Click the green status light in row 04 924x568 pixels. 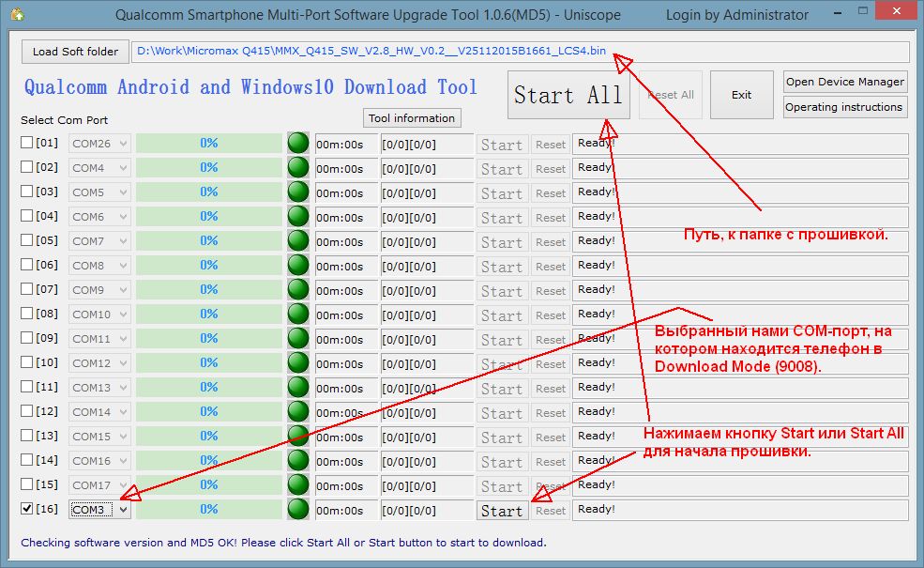point(298,217)
